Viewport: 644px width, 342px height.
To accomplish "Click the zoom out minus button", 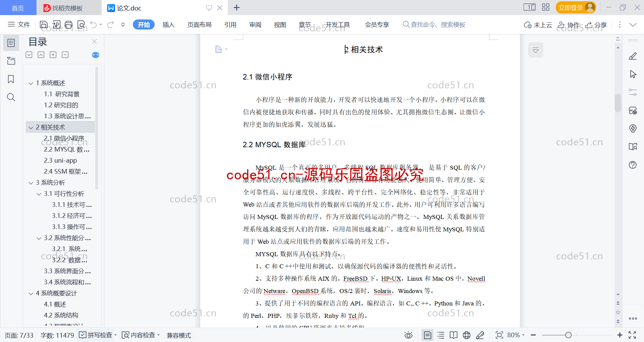I will (533, 335).
